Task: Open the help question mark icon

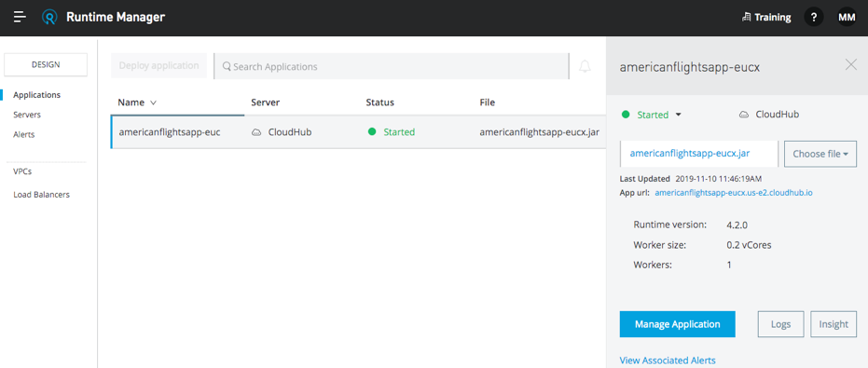Action: 813,17
